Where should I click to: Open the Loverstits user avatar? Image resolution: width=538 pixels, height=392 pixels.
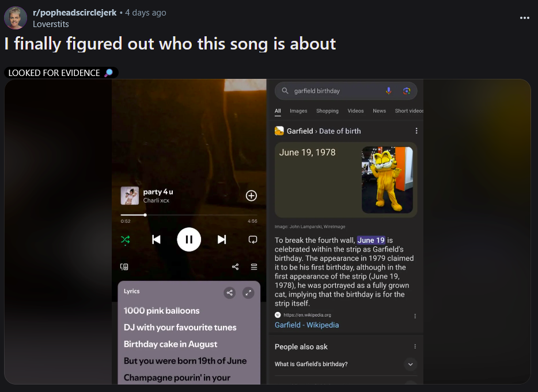coord(16,17)
